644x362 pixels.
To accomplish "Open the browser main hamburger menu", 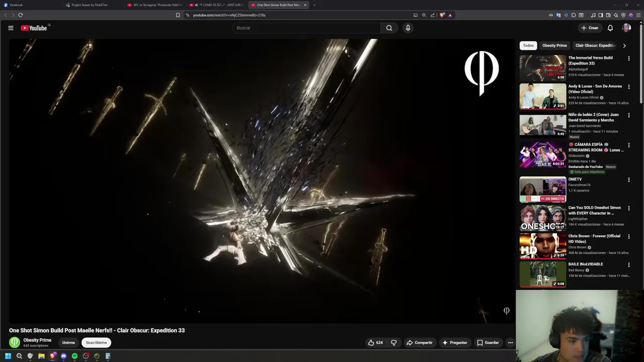I will (x=638, y=15).
